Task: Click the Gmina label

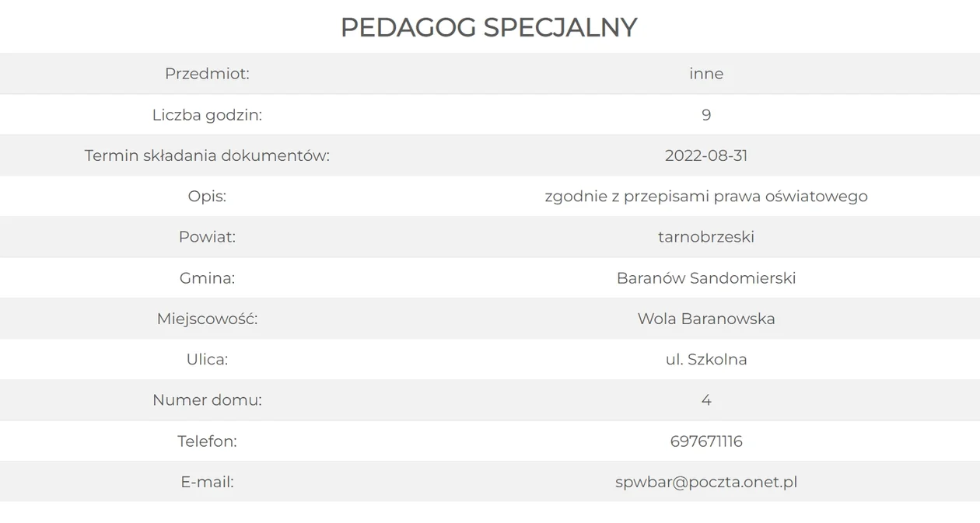Action: tap(207, 278)
